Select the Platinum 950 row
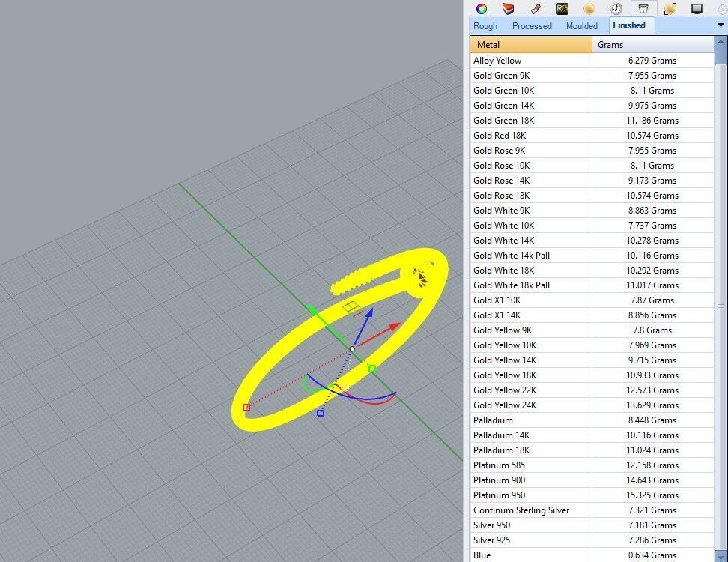Image resolution: width=728 pixels, height=562 pixels. [592, 495]
